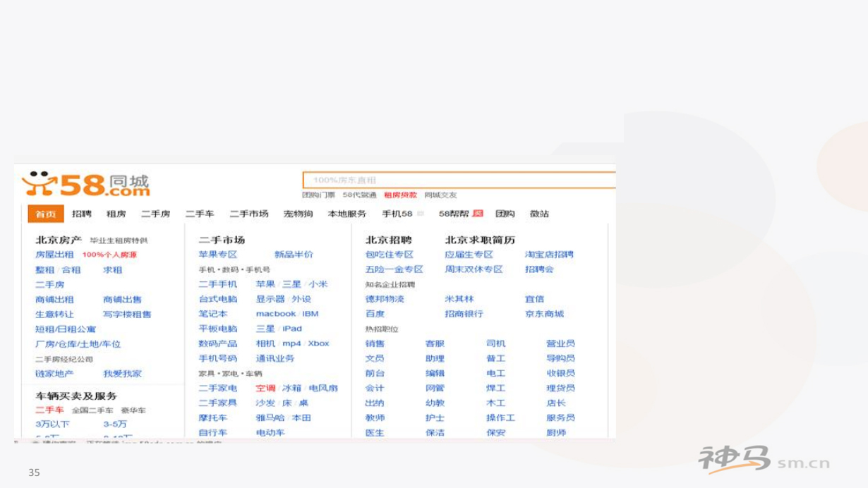The height and width of the screenshot is (488, 868).
Task: Click the 3-5万 car price link
Action: (115, 425)
